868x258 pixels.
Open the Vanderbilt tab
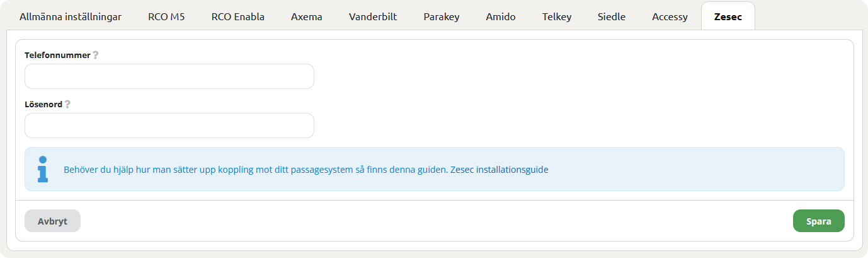pyautogui.click(x=373, y=17)
